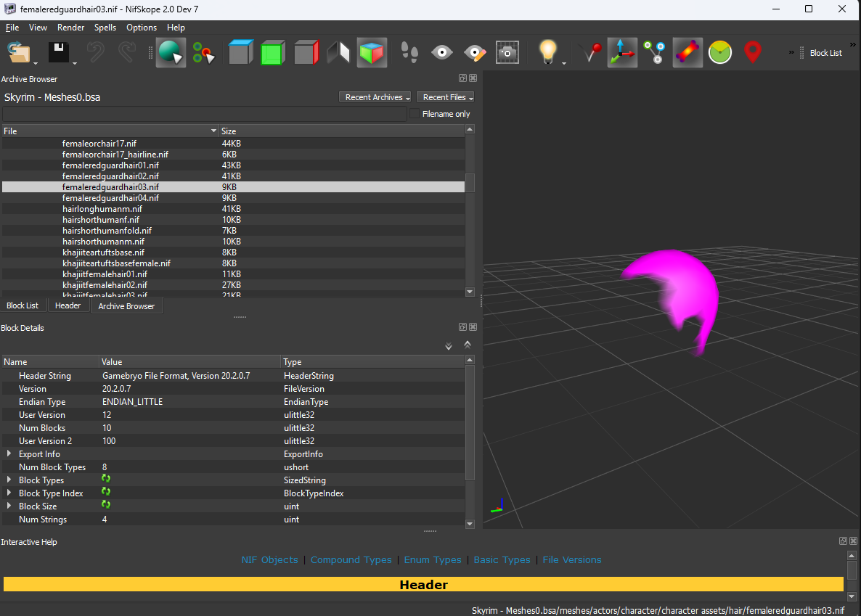This screenshot has width=861, height=616.
Task: Click the Flip view icon
Action: [x=338, y=53]
